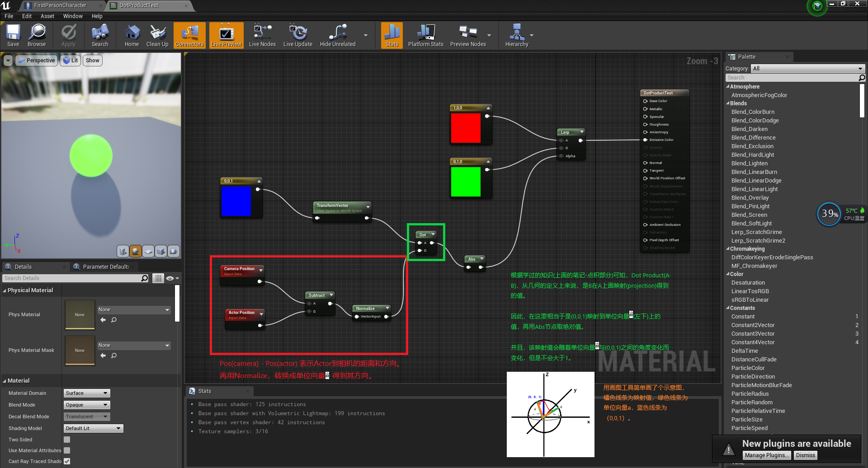The image size is (868, 468).
Task: Dismiss the new plugins notification
Action: [x=806, y=455]
